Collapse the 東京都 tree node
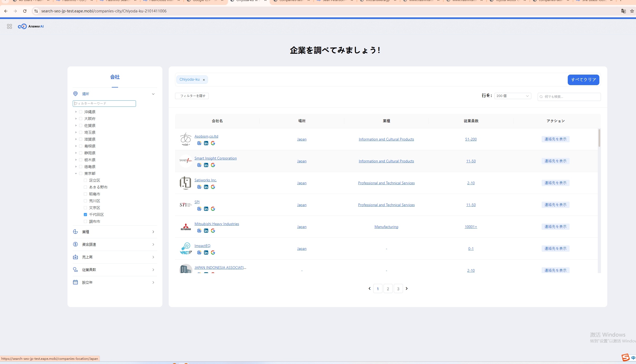This screenshot has height=364, width=636. [76, 173]
